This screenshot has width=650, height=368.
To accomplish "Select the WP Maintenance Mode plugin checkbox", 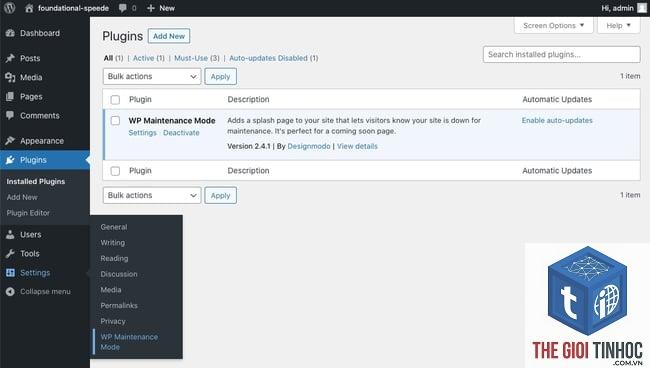I will (x=115, y=121).
